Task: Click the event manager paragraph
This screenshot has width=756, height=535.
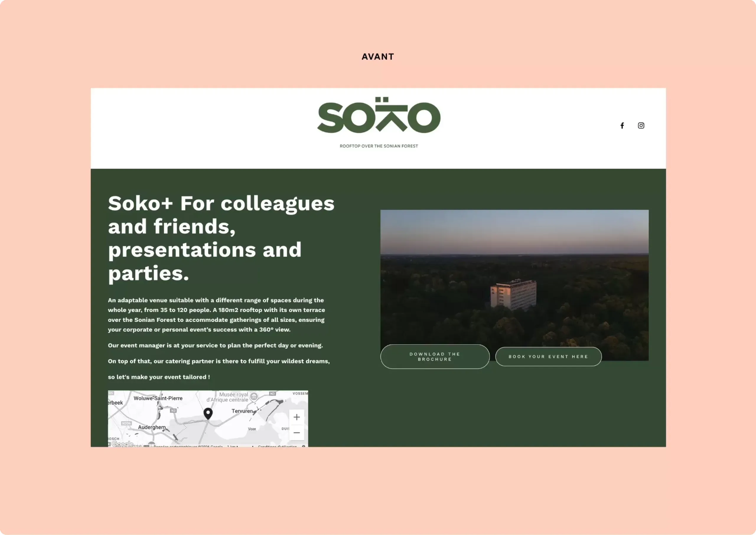Action: (x=215, y=346)
